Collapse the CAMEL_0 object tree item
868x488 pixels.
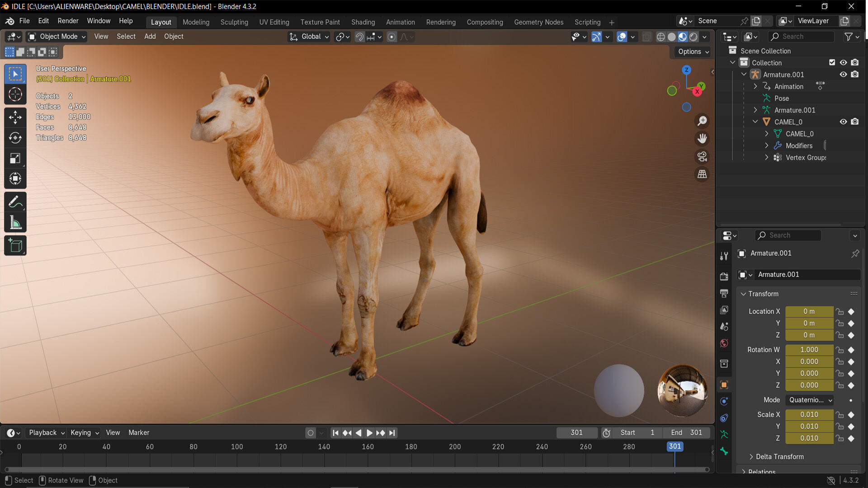[755, 122]
